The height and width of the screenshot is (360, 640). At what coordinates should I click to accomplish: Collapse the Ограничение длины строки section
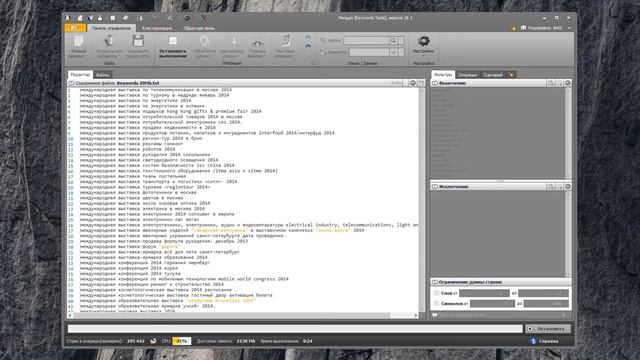point(435,282)
